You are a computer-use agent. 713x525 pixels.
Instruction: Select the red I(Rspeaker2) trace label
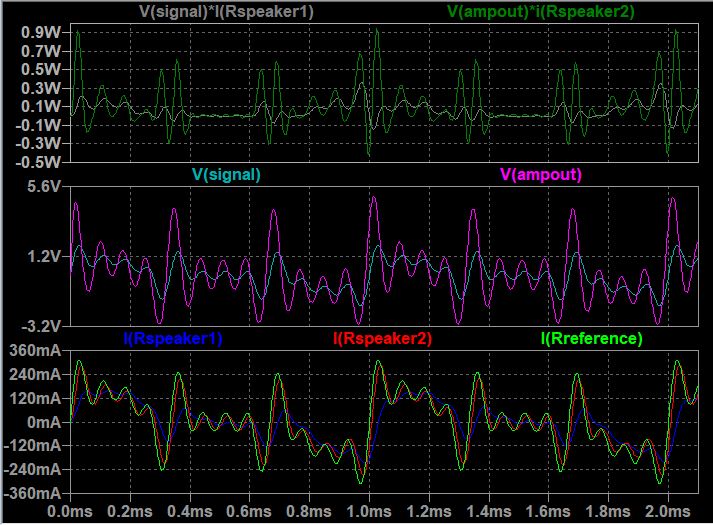(382, 338)
